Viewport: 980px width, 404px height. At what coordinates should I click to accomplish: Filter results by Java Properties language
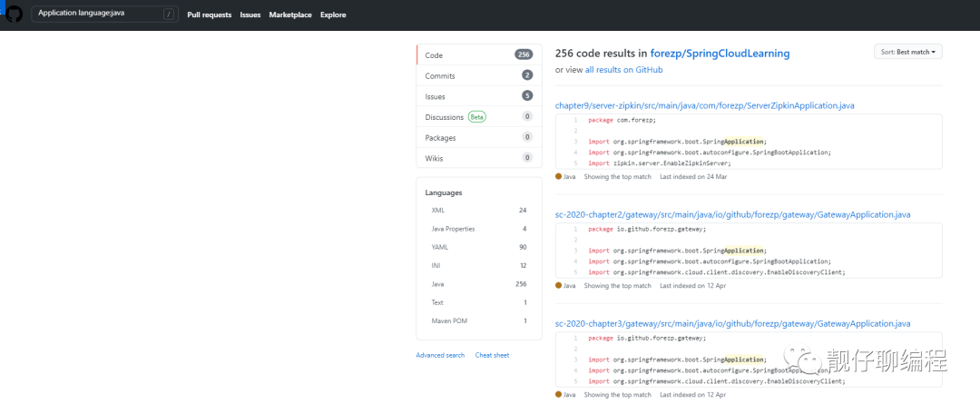click(x=479, y=229)
